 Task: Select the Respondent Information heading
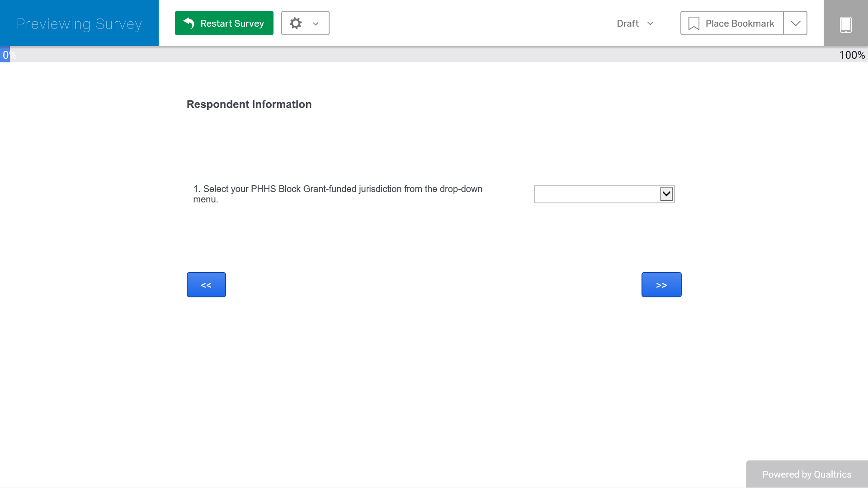[x=249, y=104]
